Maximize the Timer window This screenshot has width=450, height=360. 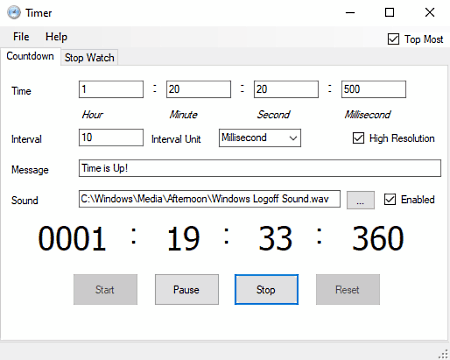tap(389, 13)
